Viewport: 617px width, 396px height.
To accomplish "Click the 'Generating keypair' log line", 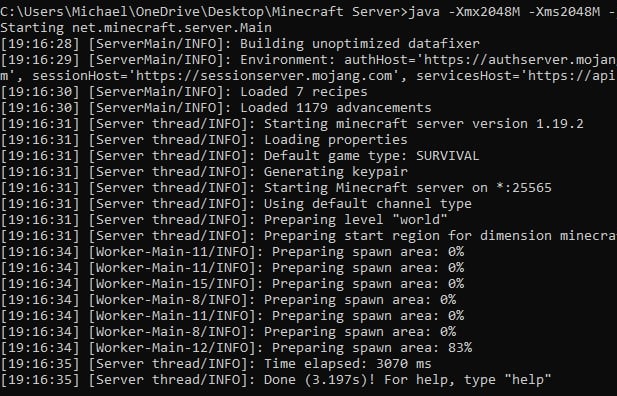I will click(204, 172).
